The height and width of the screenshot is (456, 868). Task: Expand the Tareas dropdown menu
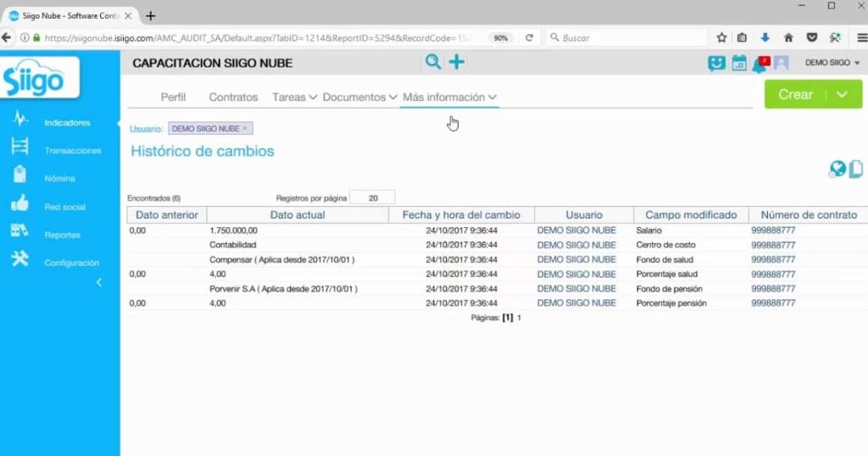pyautogui.click(x=294, y=97)
